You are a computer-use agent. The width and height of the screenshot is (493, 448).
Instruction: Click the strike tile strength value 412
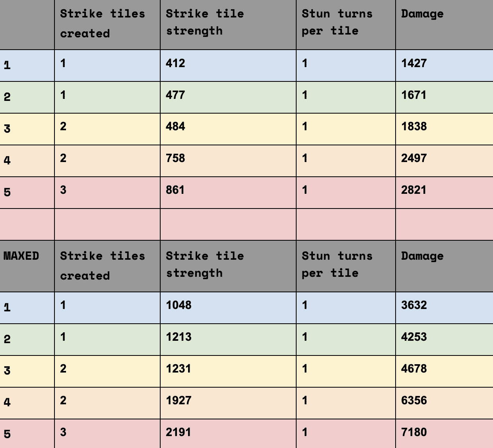tap(228, 66)
